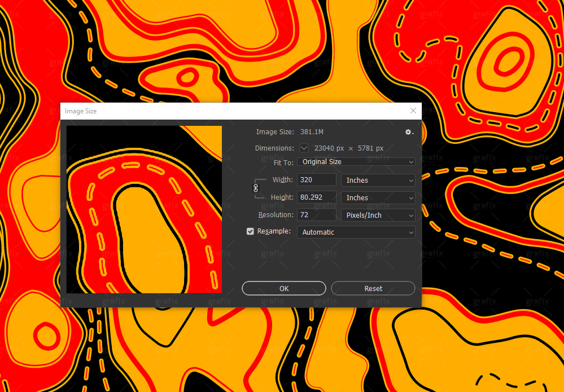Click the Height label
Image resolution: width=564 pixels, height=392 pixels.
point(282,197)
